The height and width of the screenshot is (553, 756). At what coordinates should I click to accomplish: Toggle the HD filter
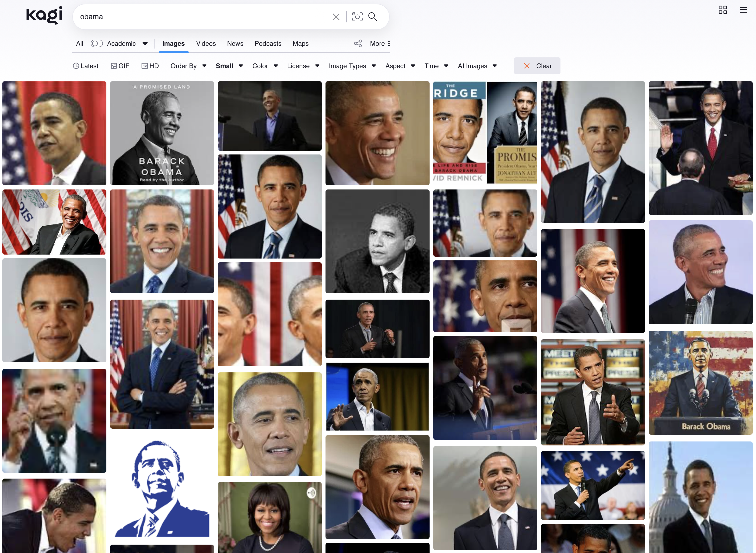point(150,66)
